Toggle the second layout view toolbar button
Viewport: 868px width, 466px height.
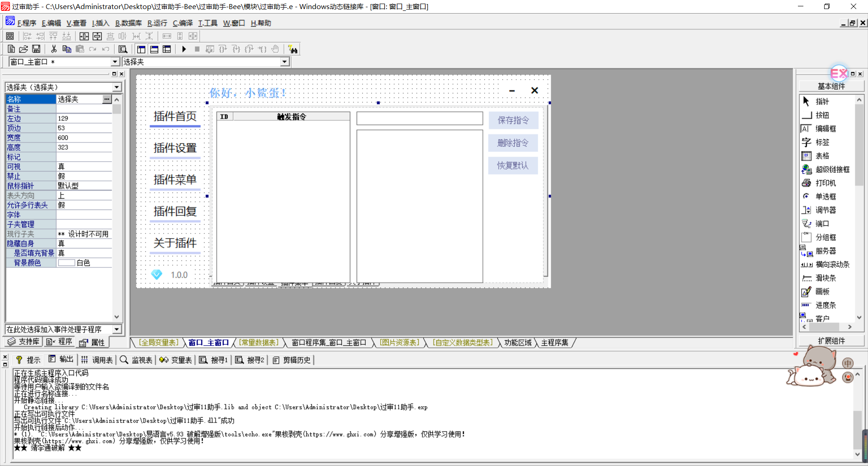pos(154,49)
